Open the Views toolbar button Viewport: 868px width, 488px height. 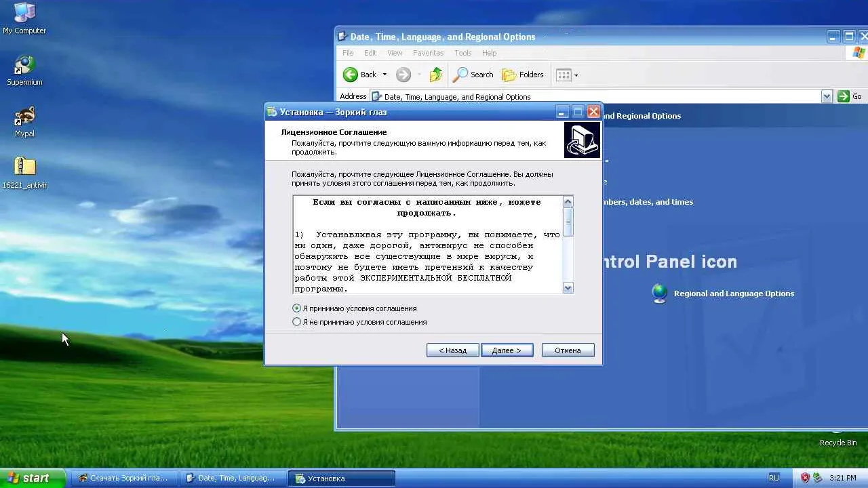(564, 75)
